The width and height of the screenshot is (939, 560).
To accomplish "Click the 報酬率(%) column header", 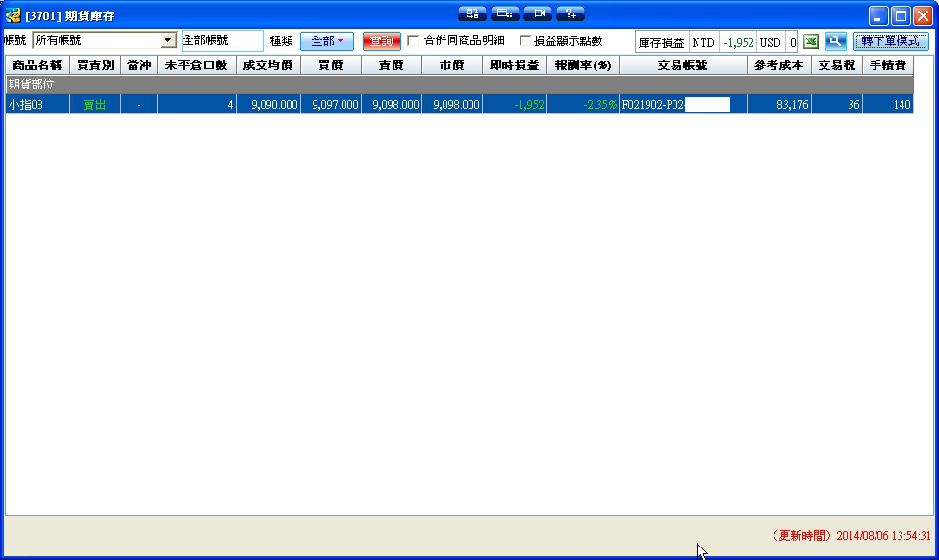I will pyautogui.click(x=583, y=65).
